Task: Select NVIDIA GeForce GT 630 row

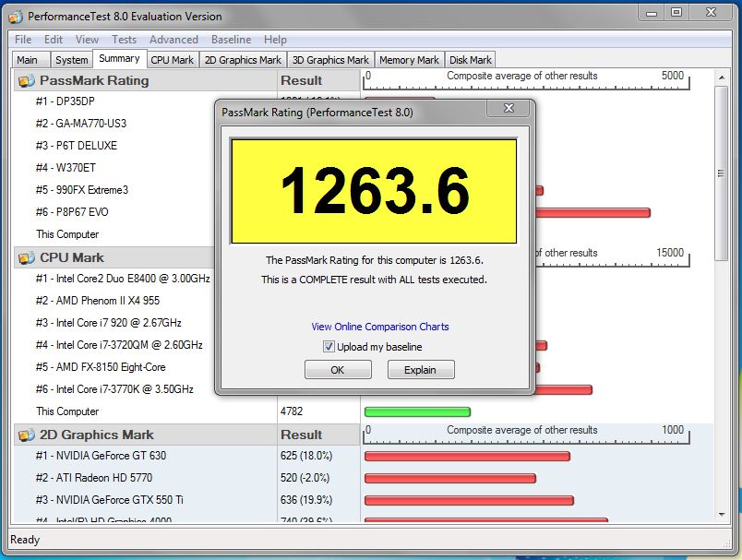Action: pos(101,456)
